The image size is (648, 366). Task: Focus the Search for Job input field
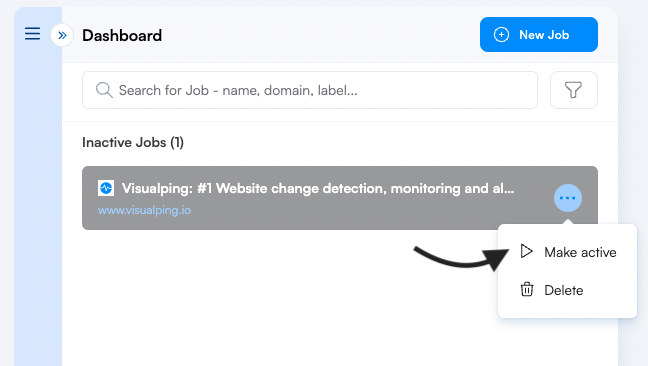[310, 90]
